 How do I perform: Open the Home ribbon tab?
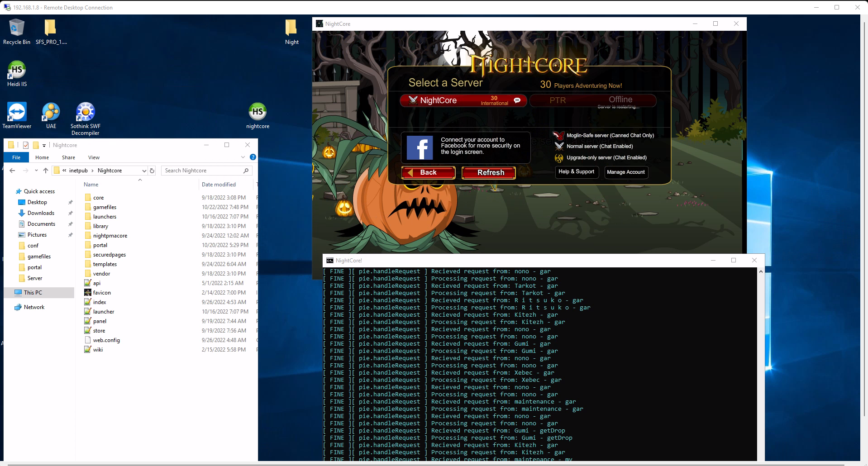click(x=42, y=157)
